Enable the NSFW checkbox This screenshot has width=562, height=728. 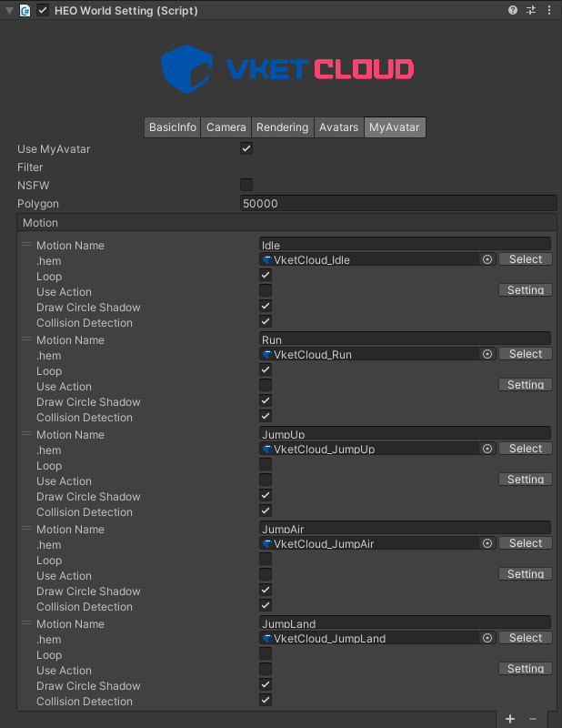(246, 185)
